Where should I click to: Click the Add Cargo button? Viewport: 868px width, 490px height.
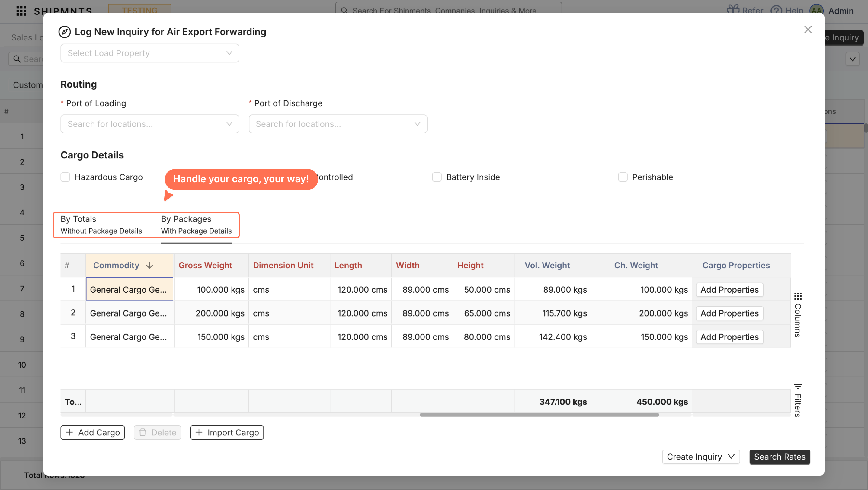(93, 433)
